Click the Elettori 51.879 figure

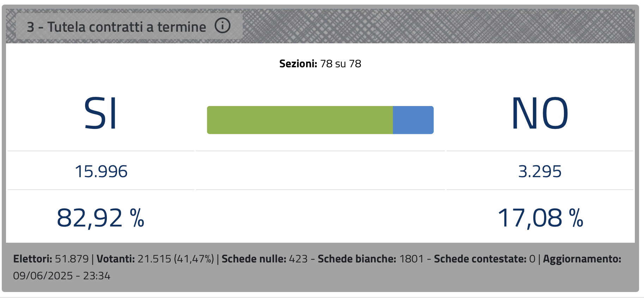coord(72,259)
